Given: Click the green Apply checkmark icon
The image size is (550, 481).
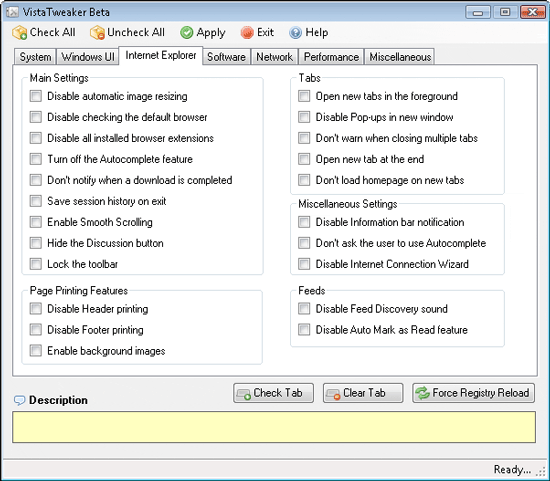Looking at the screenshot, I should pos(187,33).
